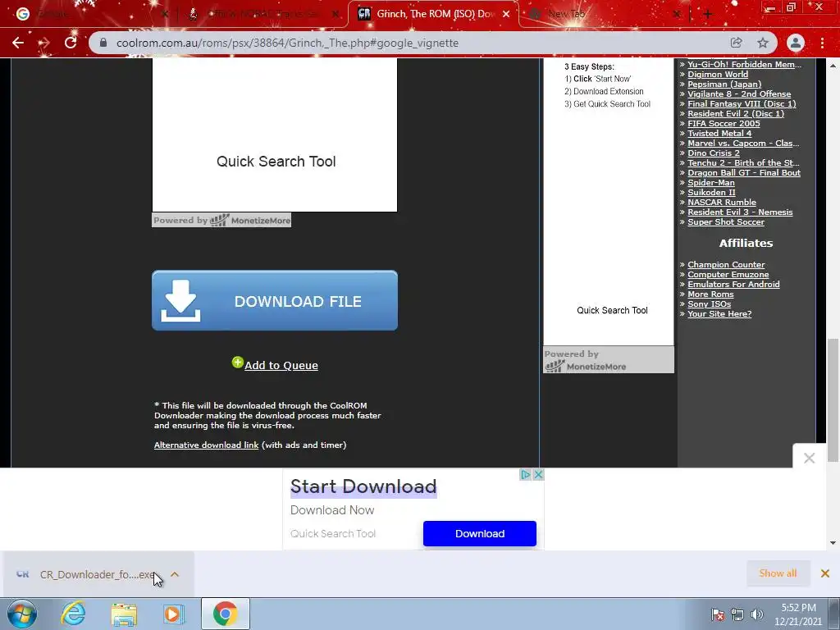Screen dimensions: 840x630
Task: Click the scrollbar down arrow
Action: [x=833, y=543]
